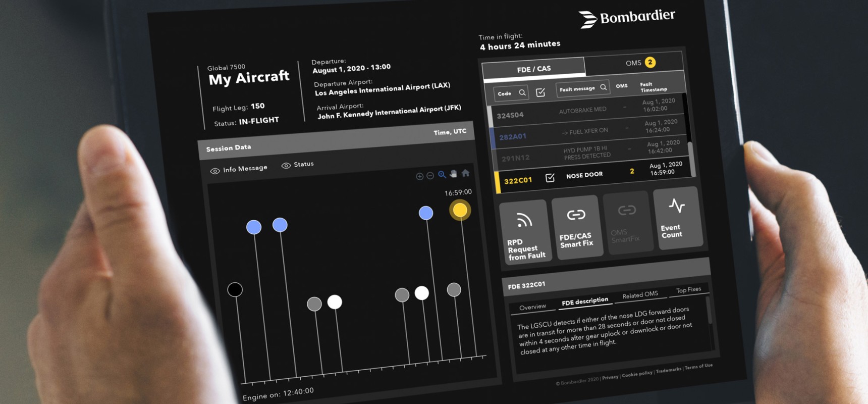Screen dimensions: 868x404
Task: Select the hand pan tool
Action: (453, 174)
